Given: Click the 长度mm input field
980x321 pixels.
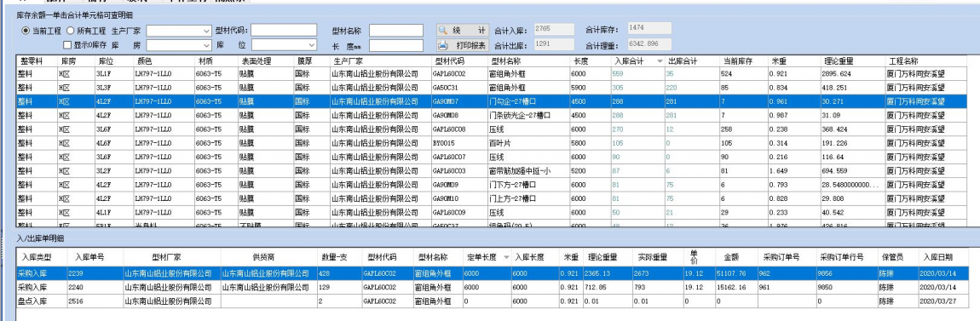Looking at the screenshot, I should tap(396, 46).
